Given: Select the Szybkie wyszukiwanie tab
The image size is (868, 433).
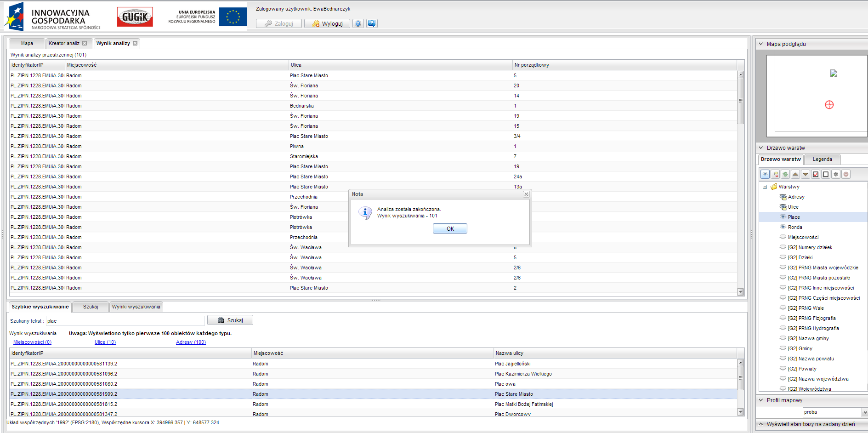Looking at the screenshot, I should pos(40,307).
